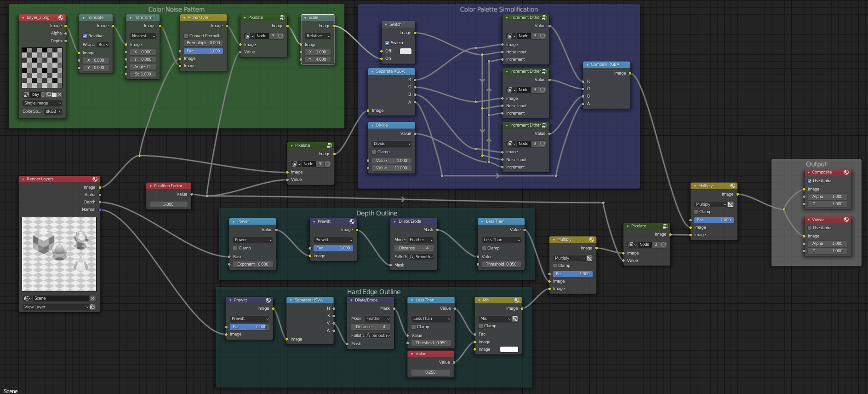Click 5.000 value field in Pixaltion Factor node
Image resolution: width=868 pixels, height=394 pixels.
169,204
